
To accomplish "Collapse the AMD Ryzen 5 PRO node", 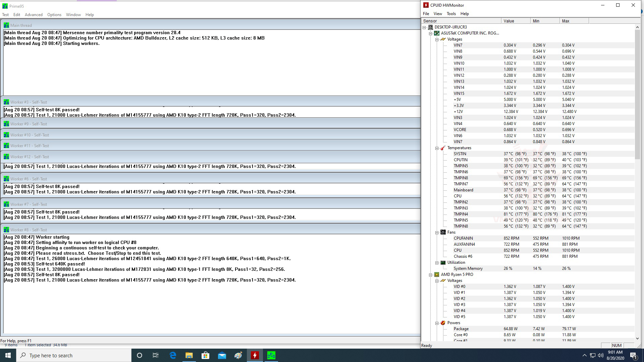I will pyautogui.click(x=431, y=275).
